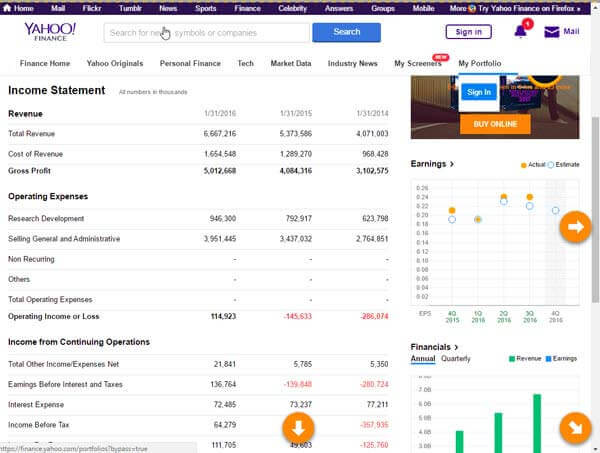The height and width of the screenshot is (453, 600).
Task: Switch to the Quarterly financials tab
Action: point(456,358)
